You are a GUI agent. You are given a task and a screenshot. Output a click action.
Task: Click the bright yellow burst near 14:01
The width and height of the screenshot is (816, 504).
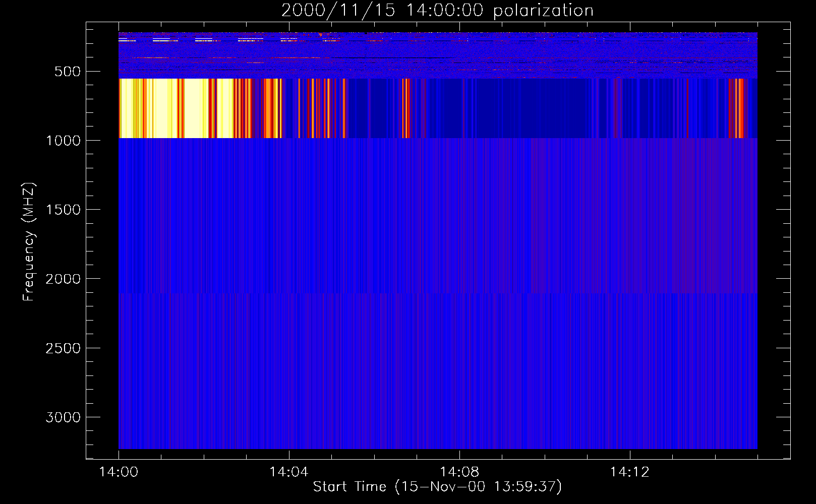(161, 108)
